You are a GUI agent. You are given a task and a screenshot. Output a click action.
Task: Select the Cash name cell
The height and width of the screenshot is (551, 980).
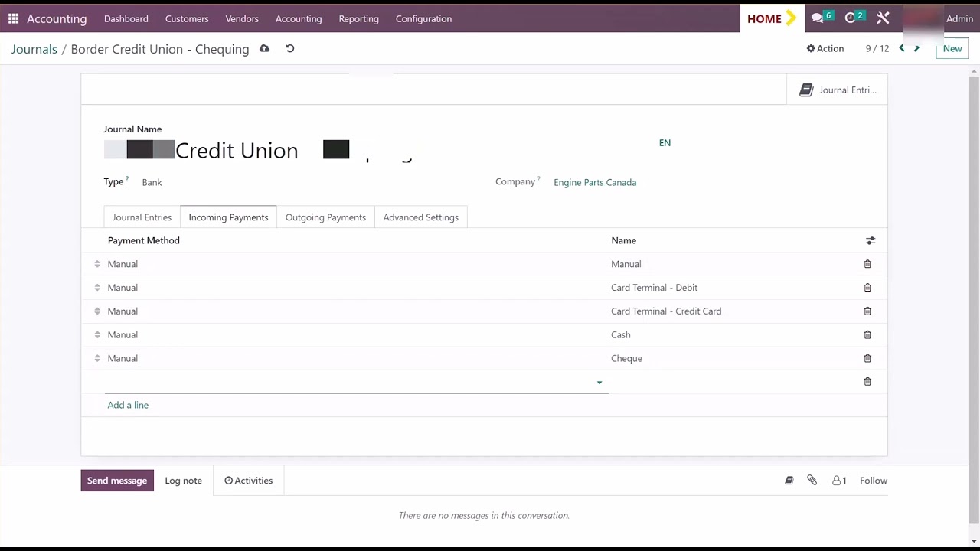click(621, 334)
